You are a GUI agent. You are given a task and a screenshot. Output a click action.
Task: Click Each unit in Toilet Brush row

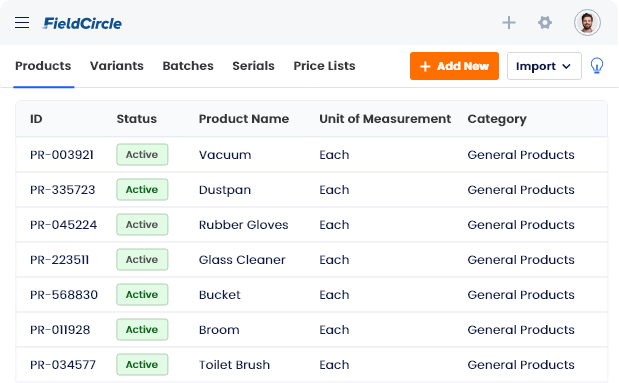334,365
